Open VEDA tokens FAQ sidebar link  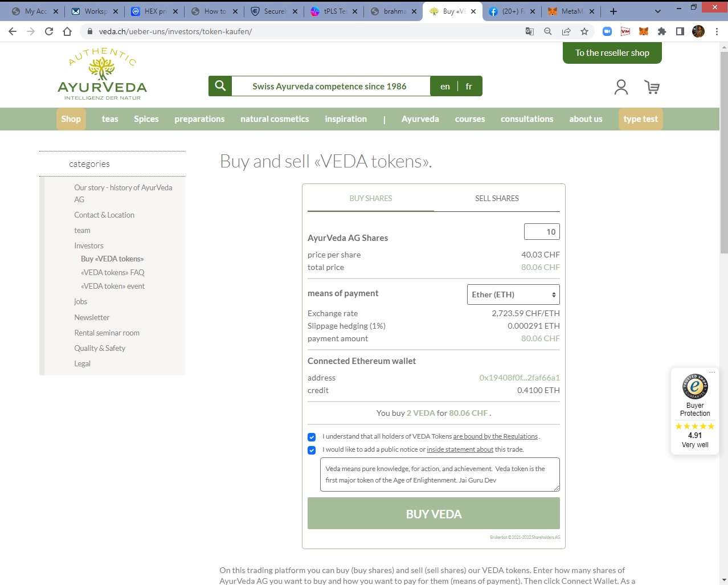click(x=113, y=272)
